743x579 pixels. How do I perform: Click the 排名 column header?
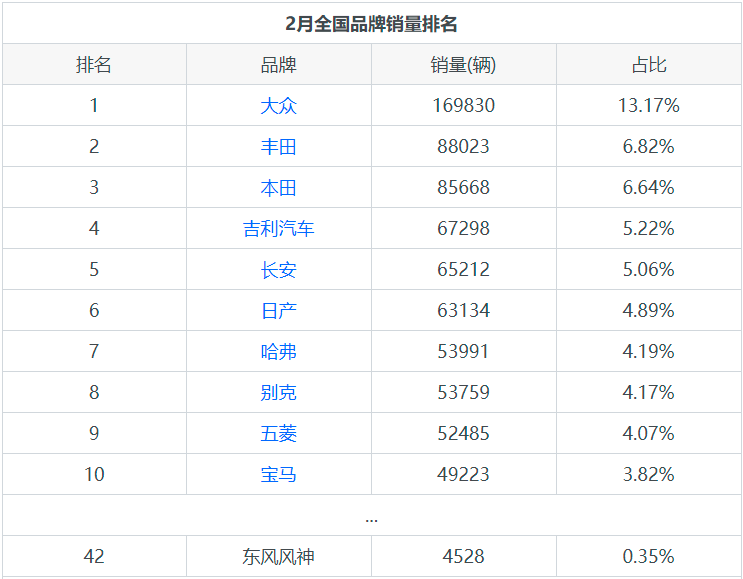click(94, 65)
